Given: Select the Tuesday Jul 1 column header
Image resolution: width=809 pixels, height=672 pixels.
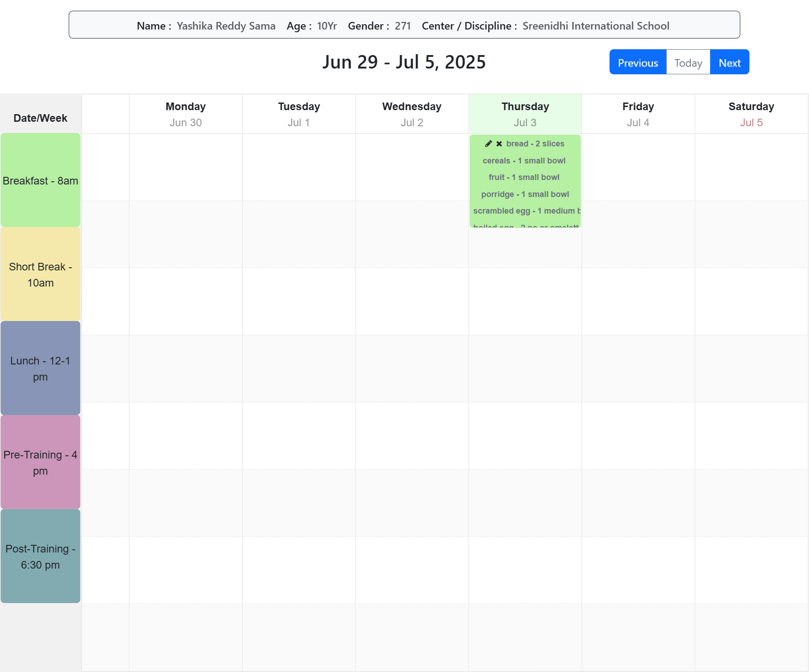Looking at the screenshot, I should [x=299, y=114].
